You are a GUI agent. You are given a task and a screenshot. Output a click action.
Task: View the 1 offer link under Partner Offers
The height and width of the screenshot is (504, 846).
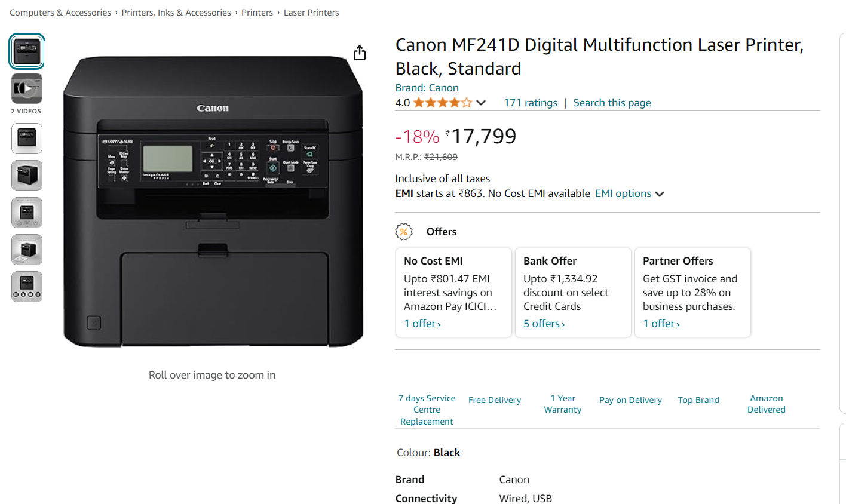pos(661,324)
